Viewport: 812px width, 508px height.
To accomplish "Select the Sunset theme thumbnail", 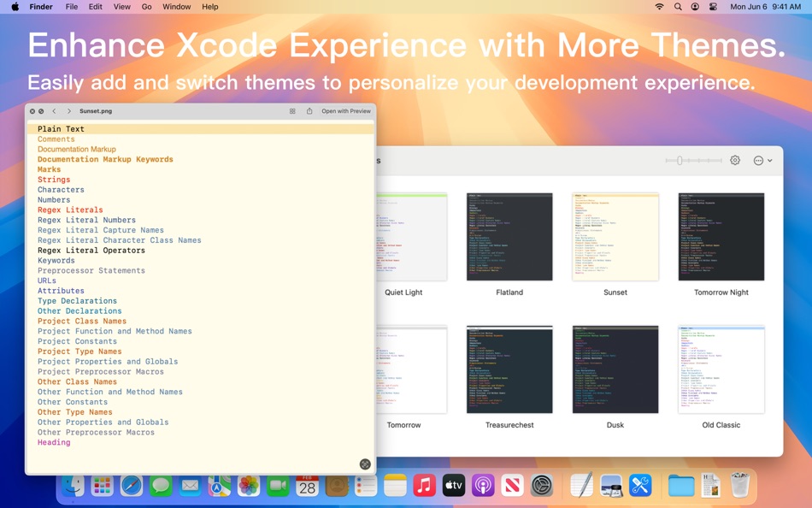I will pyautogui.click(x=615, y=237).
